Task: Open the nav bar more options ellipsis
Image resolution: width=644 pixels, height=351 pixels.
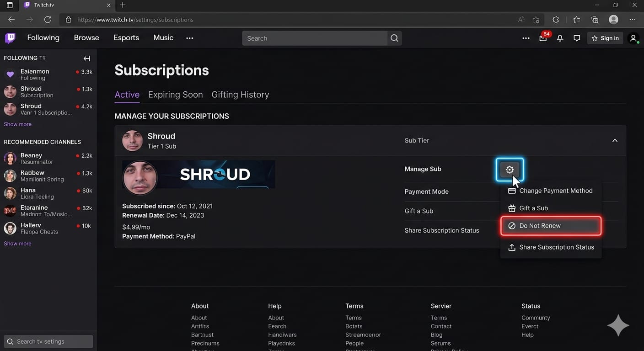Action: click(189, 38)
